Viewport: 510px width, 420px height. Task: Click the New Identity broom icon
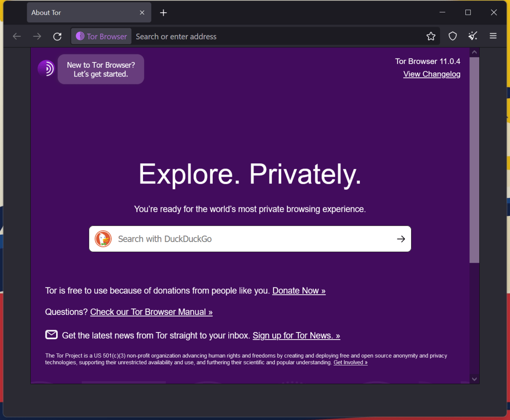(473, 37)
